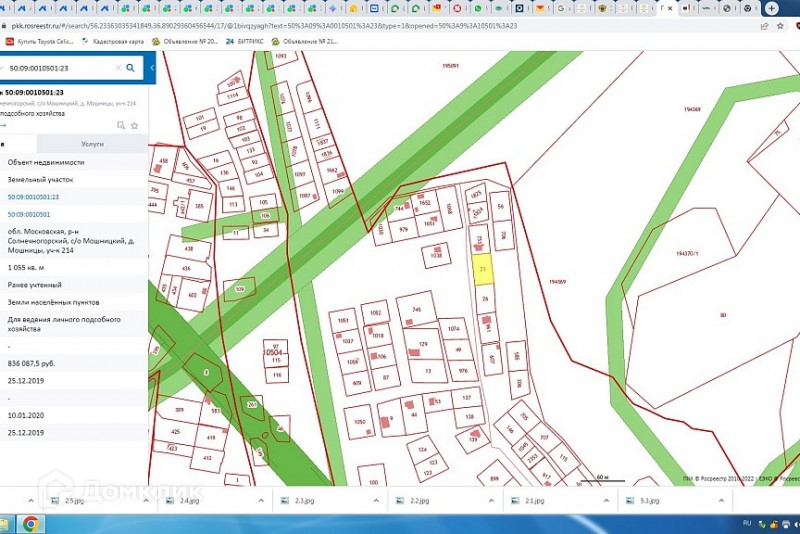Switch to the yellow house icon tab
Image resolution: width=800 pixels, height=534 pixels.
353,8
